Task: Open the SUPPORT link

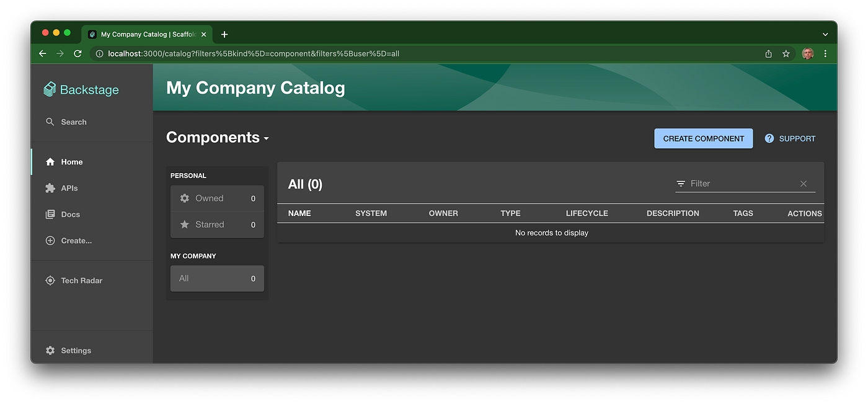Action: [790, 138]
